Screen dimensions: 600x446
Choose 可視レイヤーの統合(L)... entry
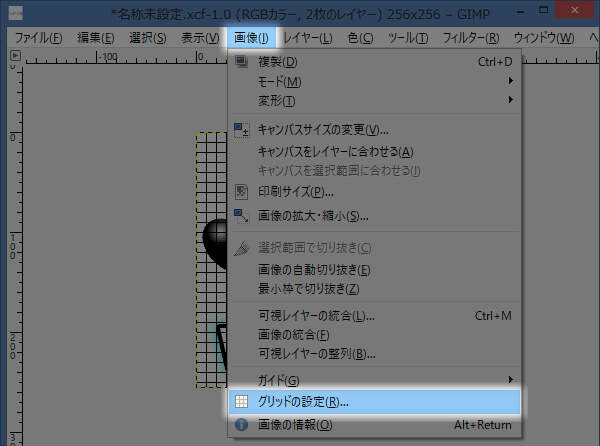[x=374, y=316]
